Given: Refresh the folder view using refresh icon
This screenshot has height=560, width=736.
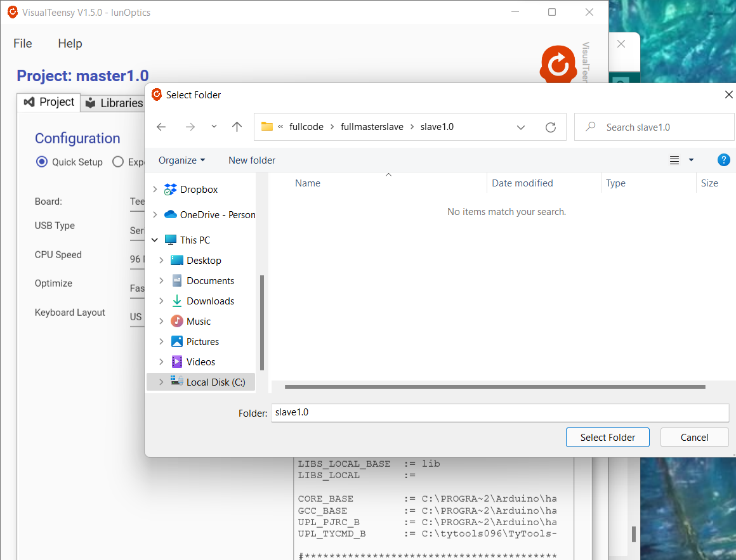Looking at the screenshot, I should [551, 127].
